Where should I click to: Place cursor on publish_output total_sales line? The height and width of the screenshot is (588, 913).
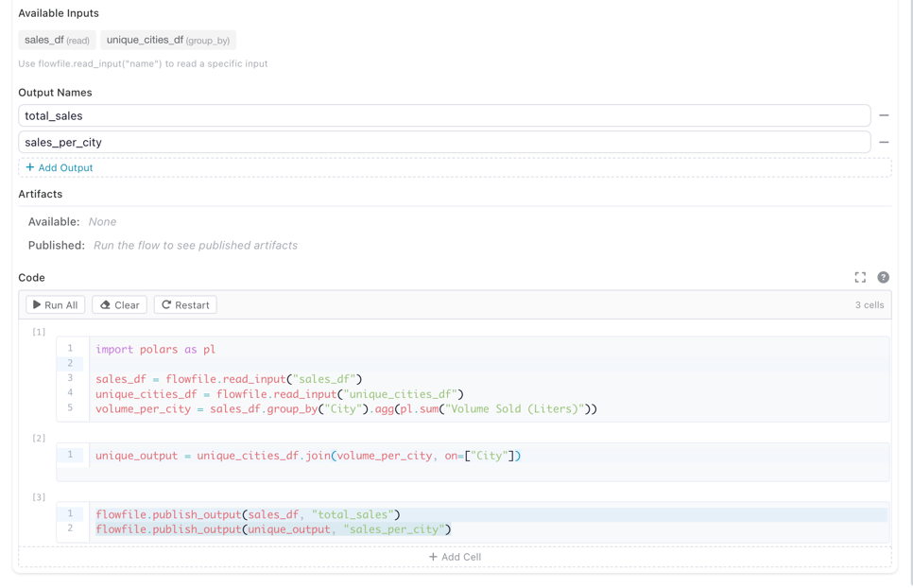(248, 514)
